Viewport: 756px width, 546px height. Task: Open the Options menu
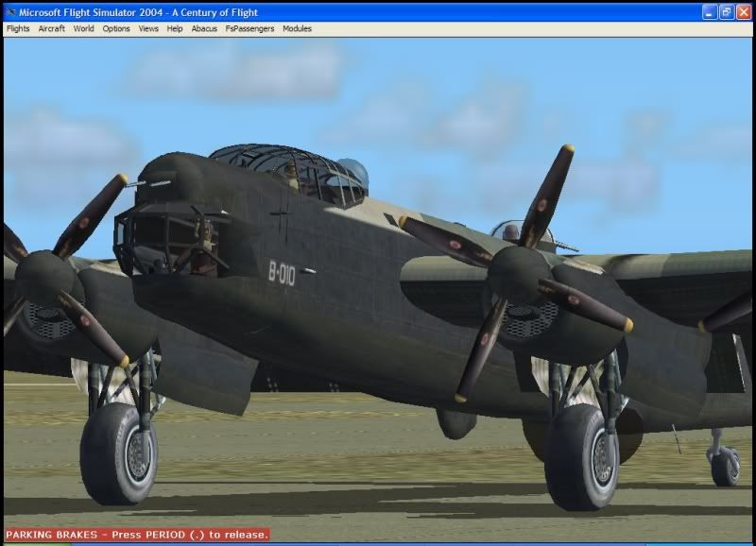116,29
